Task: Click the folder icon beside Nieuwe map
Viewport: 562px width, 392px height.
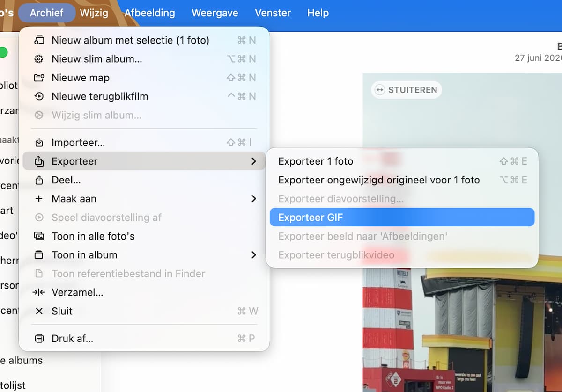Action: (x=39, y=78)
